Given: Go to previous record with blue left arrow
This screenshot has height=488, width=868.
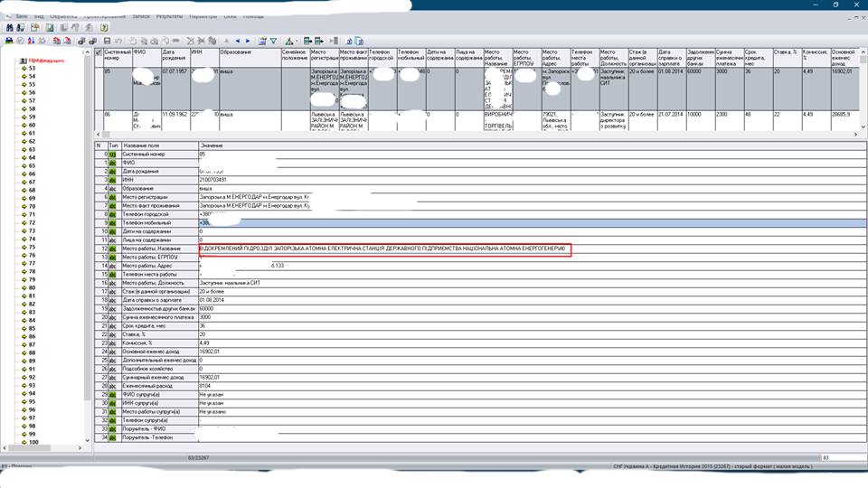Looking at the screenshot, I should coord(238,41).
